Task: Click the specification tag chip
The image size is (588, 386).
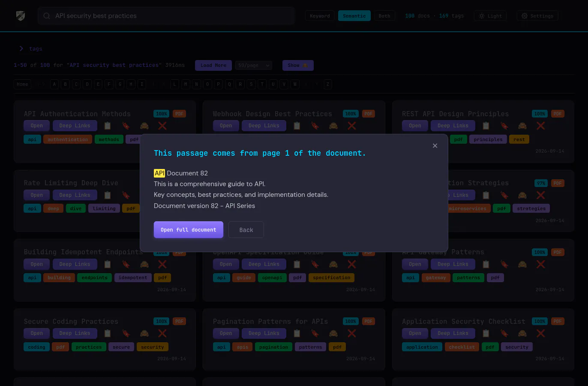Action: 332,277
